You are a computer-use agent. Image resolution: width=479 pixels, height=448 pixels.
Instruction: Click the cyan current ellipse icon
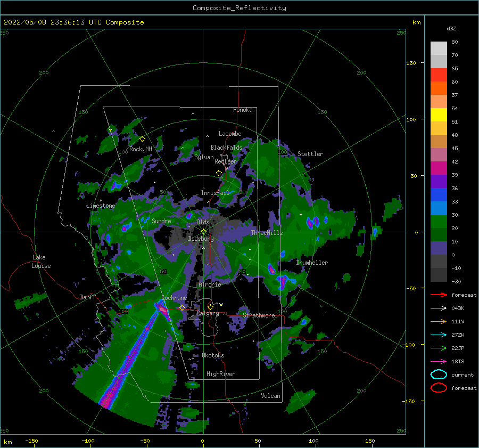(x=439, y=374)
